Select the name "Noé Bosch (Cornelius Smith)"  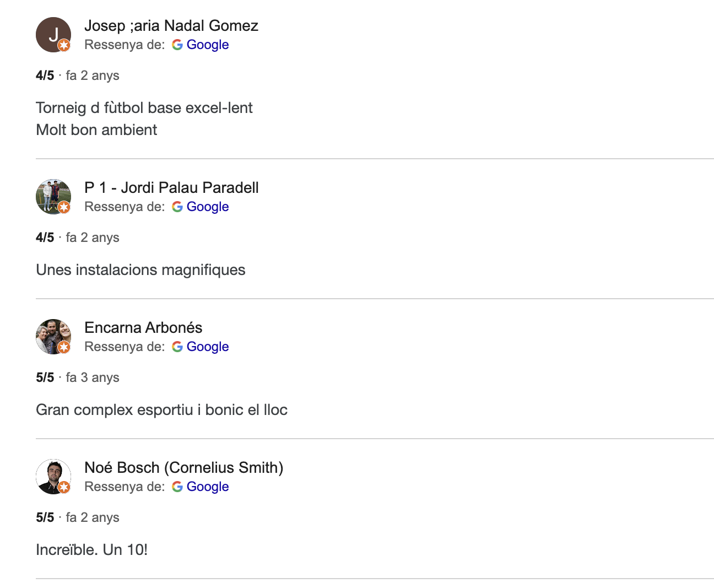[183, 468]
